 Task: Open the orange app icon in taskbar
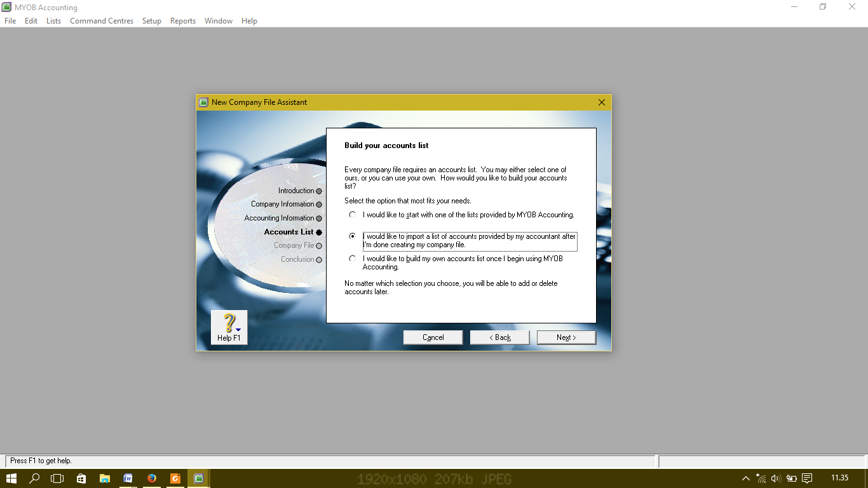click(x=175, y=478)
